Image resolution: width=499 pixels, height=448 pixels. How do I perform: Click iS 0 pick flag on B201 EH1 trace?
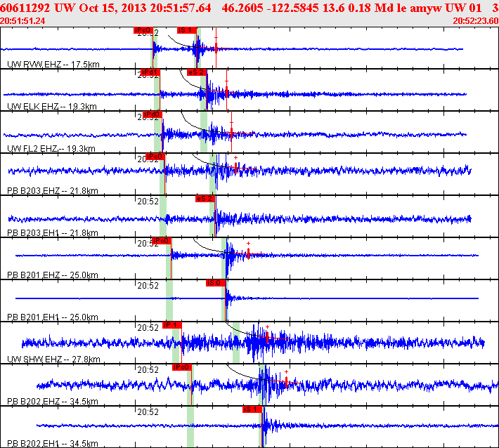(216, 283)
